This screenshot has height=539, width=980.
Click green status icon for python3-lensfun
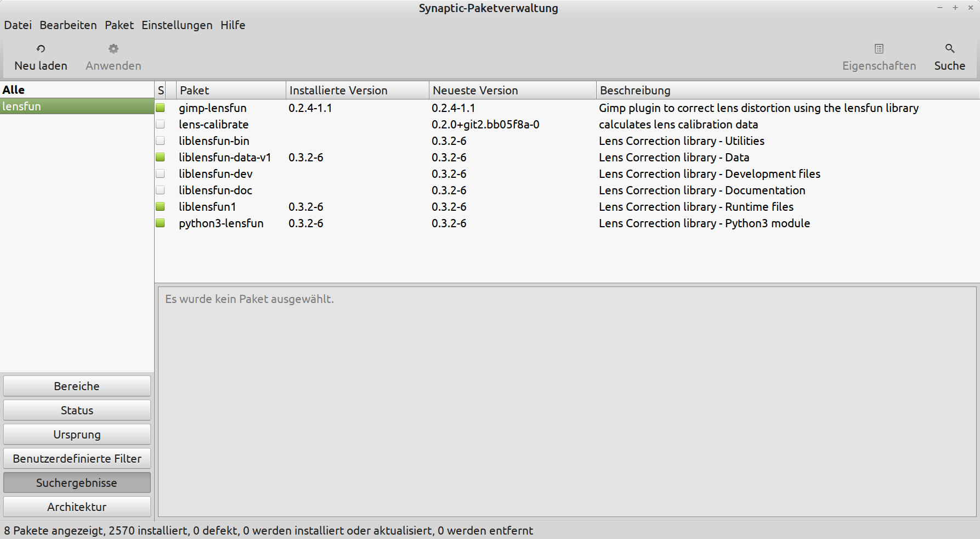click(x=160, y=223)
